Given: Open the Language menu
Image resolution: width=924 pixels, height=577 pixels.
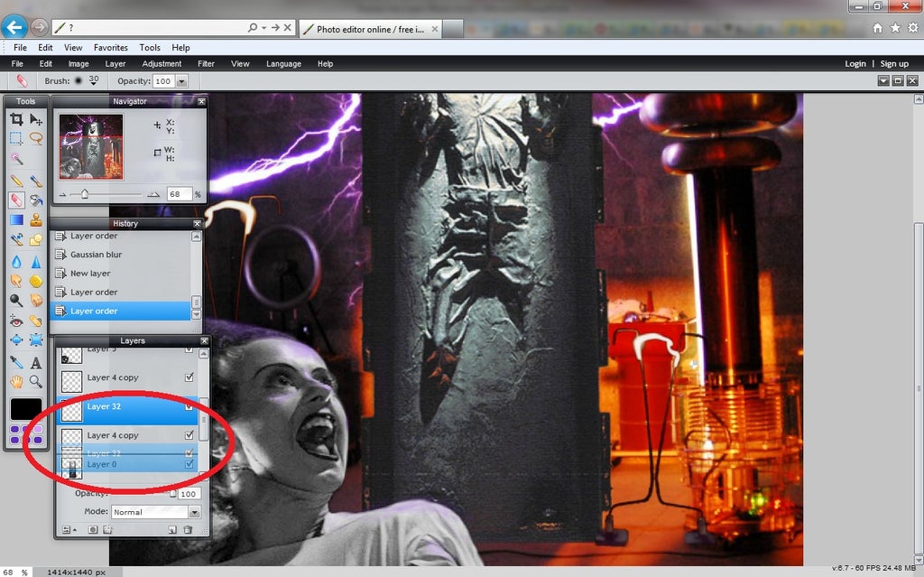Looking at the screenshot, I should [283, 64].
